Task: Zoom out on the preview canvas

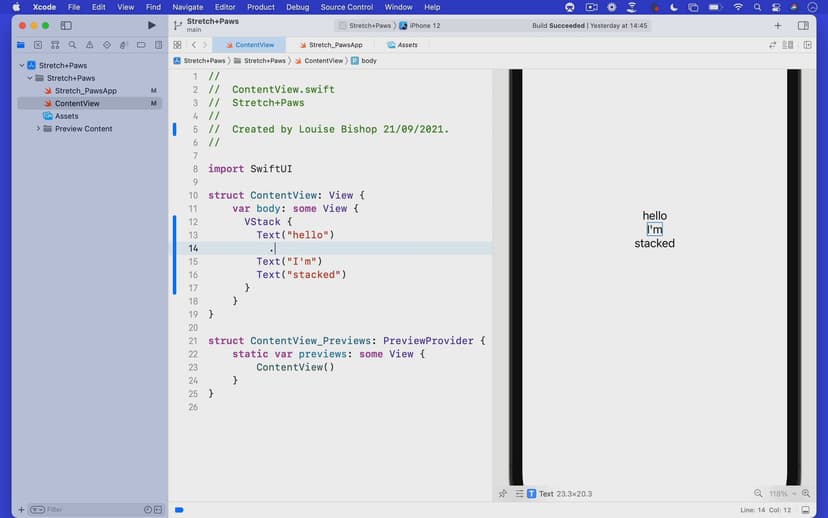Action: (x=758, y=494)
